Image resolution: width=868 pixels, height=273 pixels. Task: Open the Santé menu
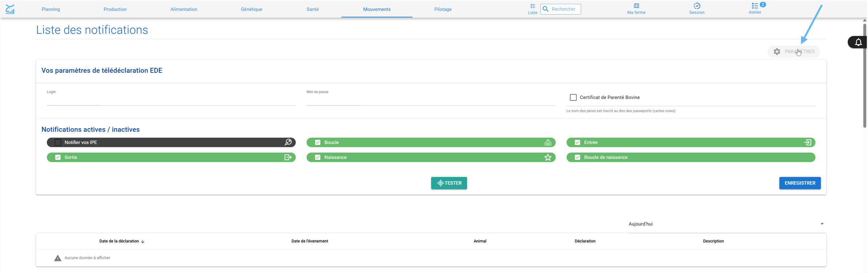[312, 9]
